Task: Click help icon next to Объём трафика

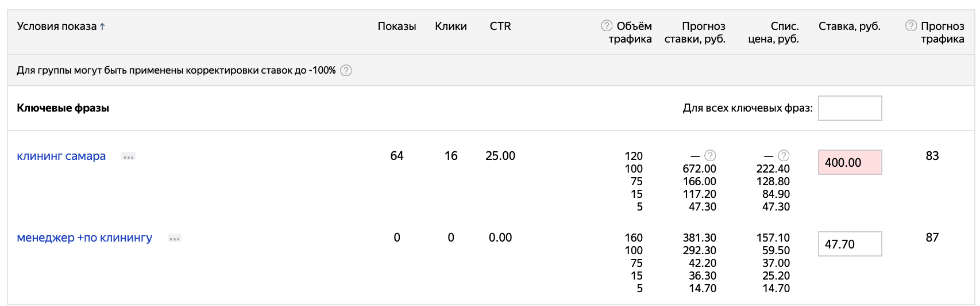Action: 607,26
